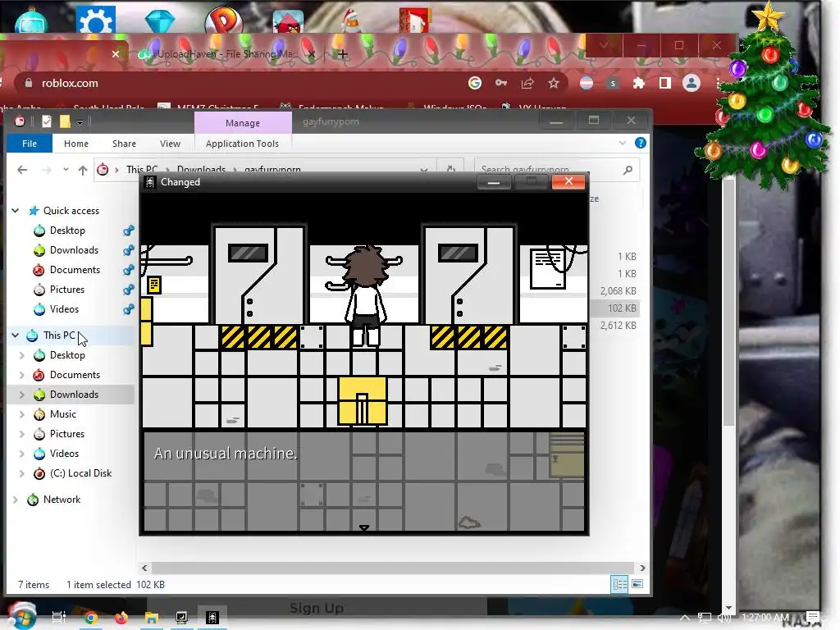
Task: Collapse the This PC tree node
Action: 16,336
